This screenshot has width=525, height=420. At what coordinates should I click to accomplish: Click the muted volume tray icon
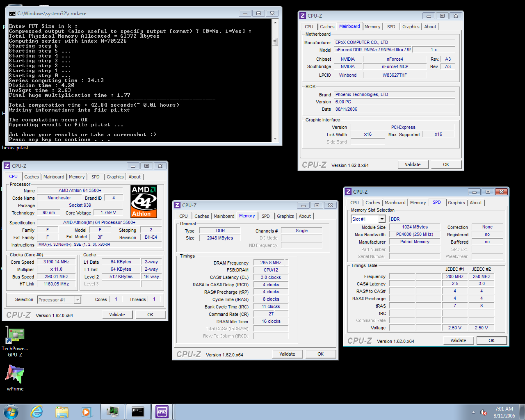tap(484, 412)
